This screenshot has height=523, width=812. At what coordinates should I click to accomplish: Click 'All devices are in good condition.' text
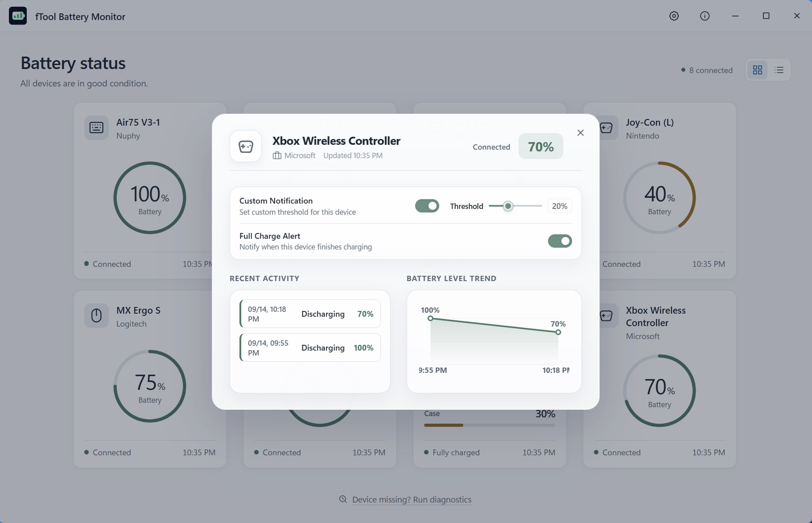pyautogui.click(x=84, y=83)
